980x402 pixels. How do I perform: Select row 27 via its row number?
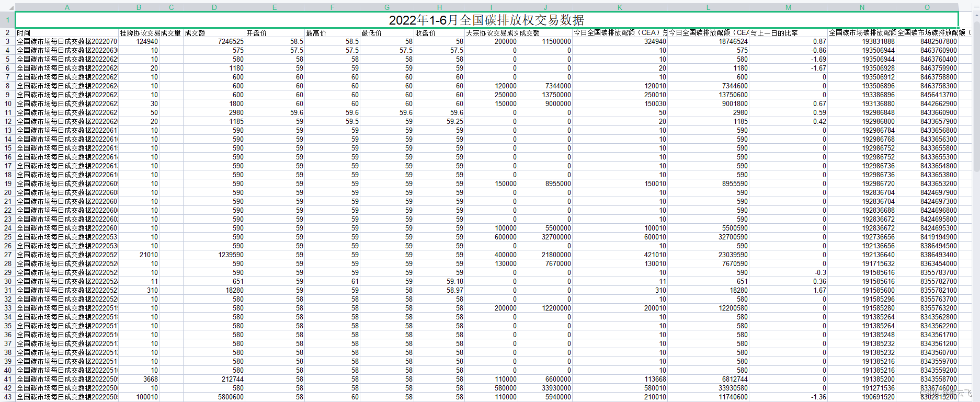(7, 255)
